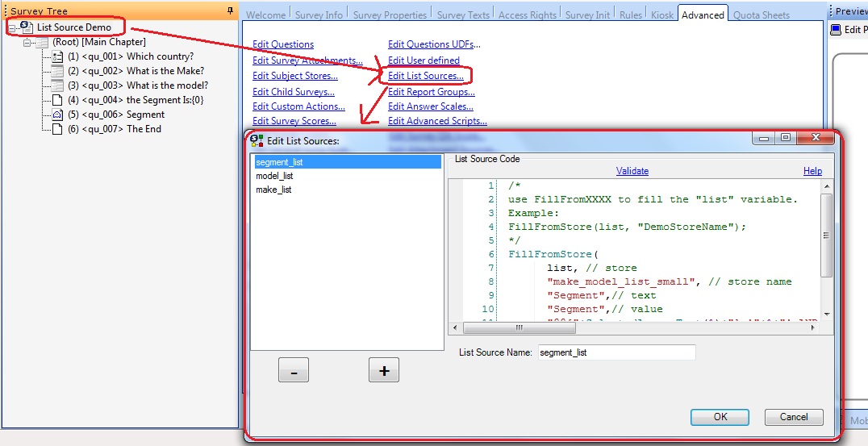The image size is (868, 446).
Task: Add a new list source with plus button
Action: [384, 370]
